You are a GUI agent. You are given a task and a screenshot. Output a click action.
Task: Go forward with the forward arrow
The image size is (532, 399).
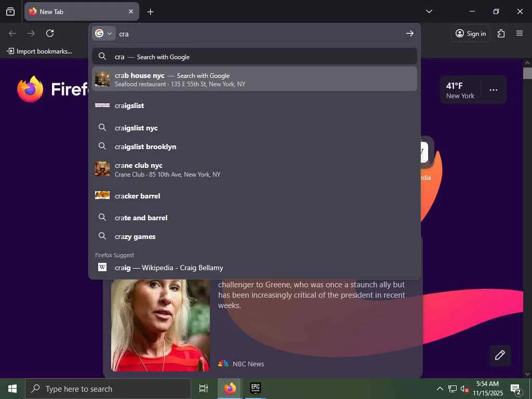31,33
